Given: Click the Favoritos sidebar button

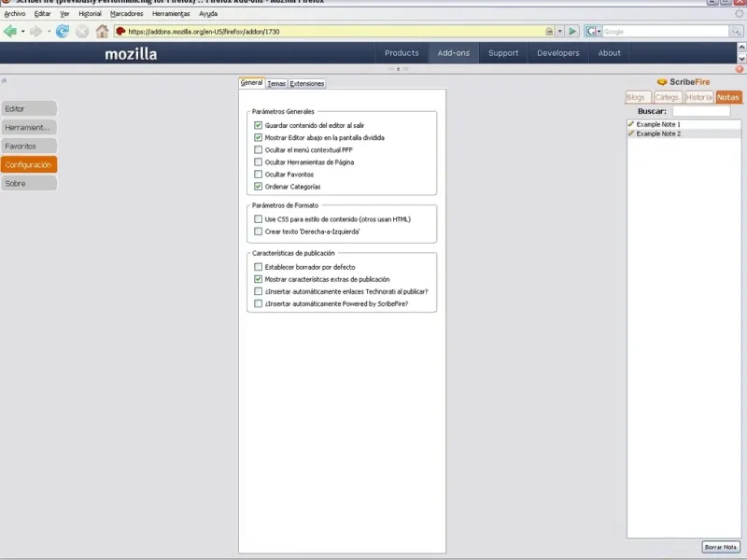Looking at the screenshot, I should tap(29, 146).
